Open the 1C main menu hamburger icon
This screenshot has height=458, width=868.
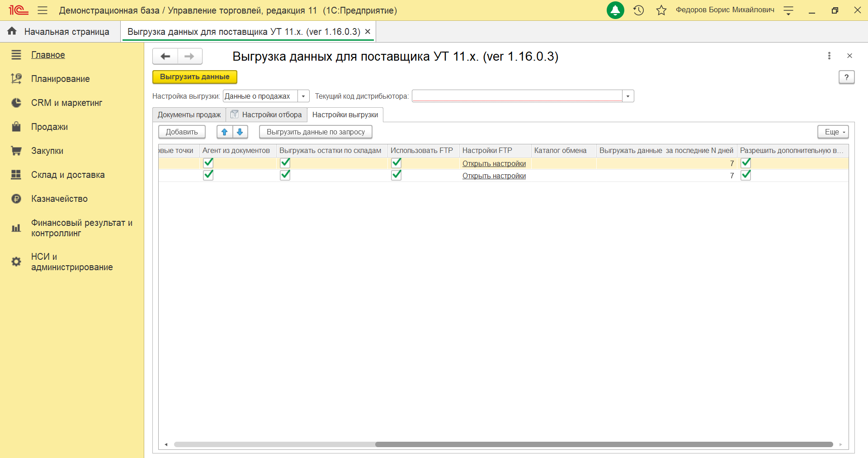(x=42, y=10)
